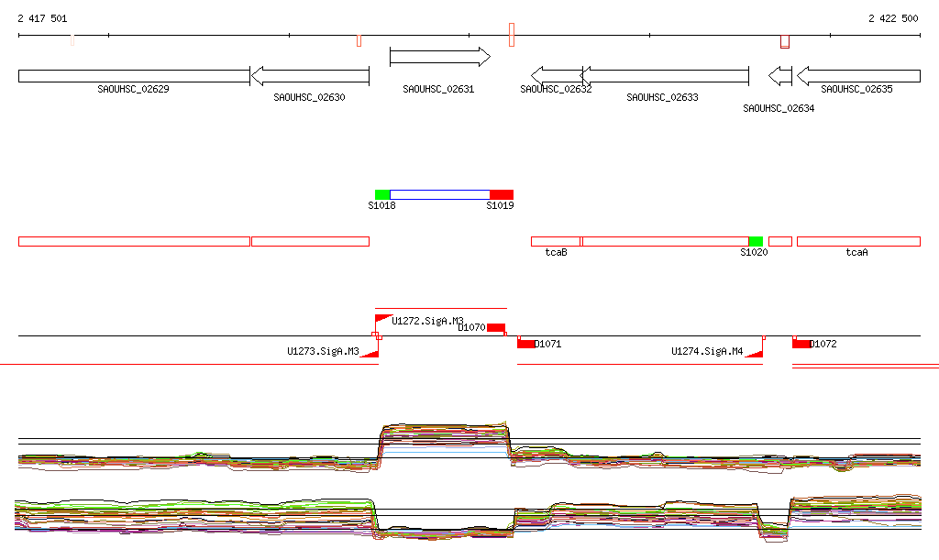Click the S1020 label
This screenshot has height=560, width=939.
(754, 252)
